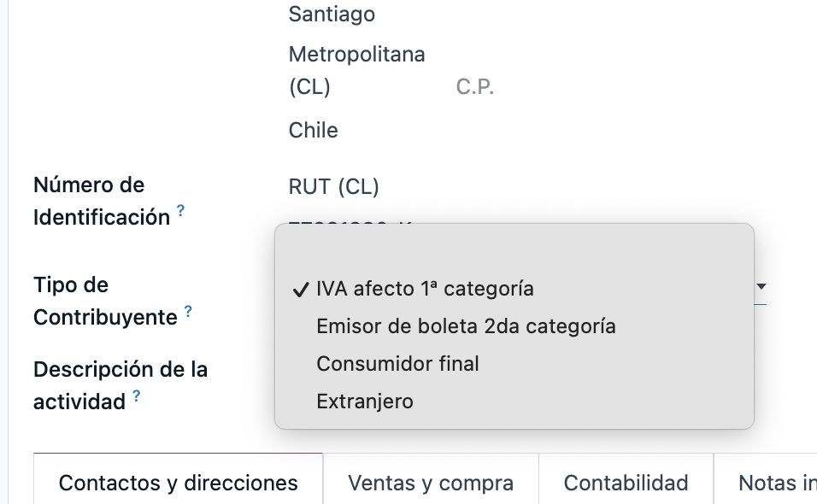Select the checked IVA afecto 1ª categoría option
Screen dimensions: 817x504
tap(425, 289)
